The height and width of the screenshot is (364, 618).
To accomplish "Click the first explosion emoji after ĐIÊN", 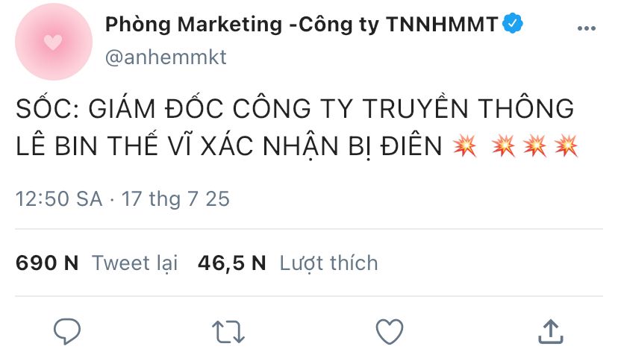I will tap(465, 145).
